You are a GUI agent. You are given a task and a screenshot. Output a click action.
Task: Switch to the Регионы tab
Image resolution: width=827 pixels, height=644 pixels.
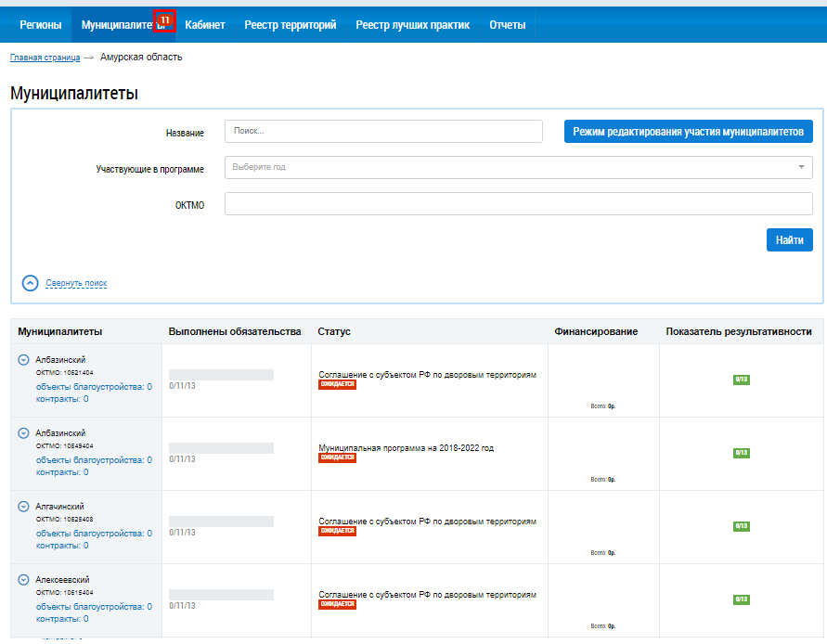coord(41,25)
